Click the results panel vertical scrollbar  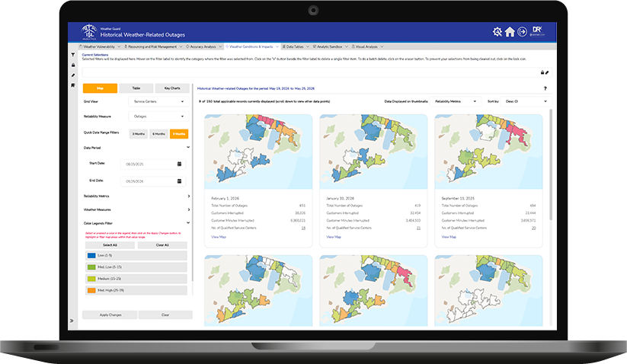tap(551, 164)
